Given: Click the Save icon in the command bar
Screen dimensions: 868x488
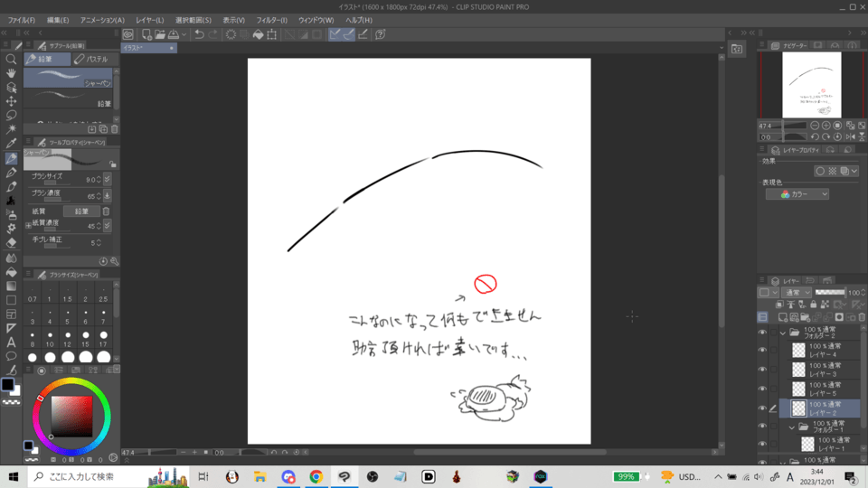Looking at the screenshot, I should click(172, 34).
